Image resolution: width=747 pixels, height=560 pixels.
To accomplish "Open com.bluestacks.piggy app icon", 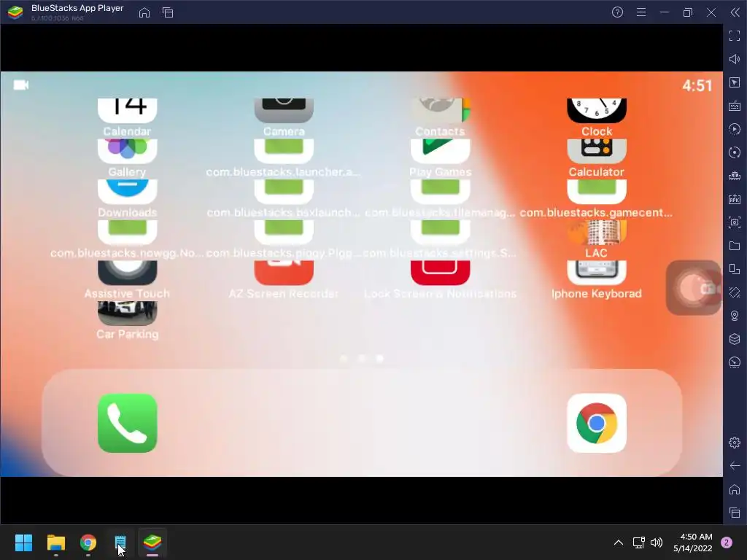I will (284, 232).
